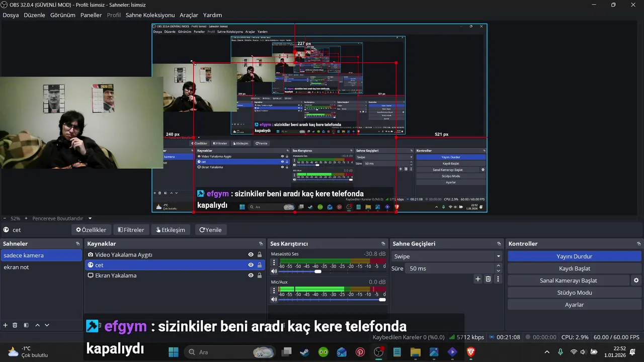Open source Özellikler button

pyautogui.click(x=91, y=230)
